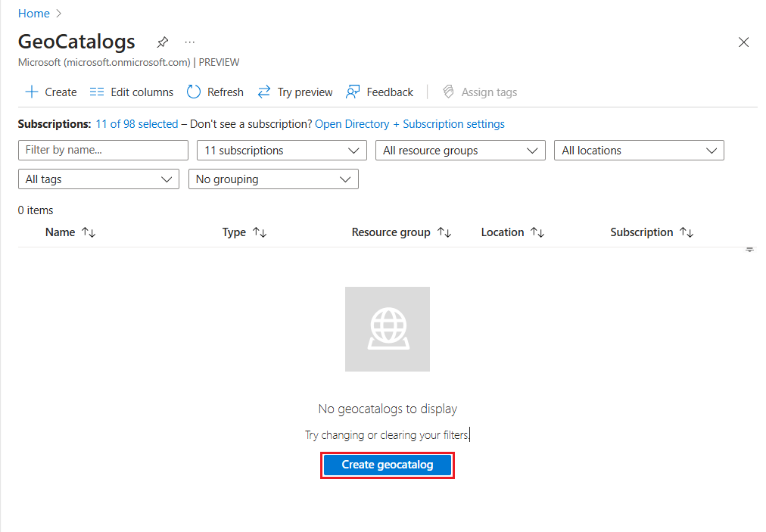
Task: Expand the All locations dropdown
Action: [639, 151]
